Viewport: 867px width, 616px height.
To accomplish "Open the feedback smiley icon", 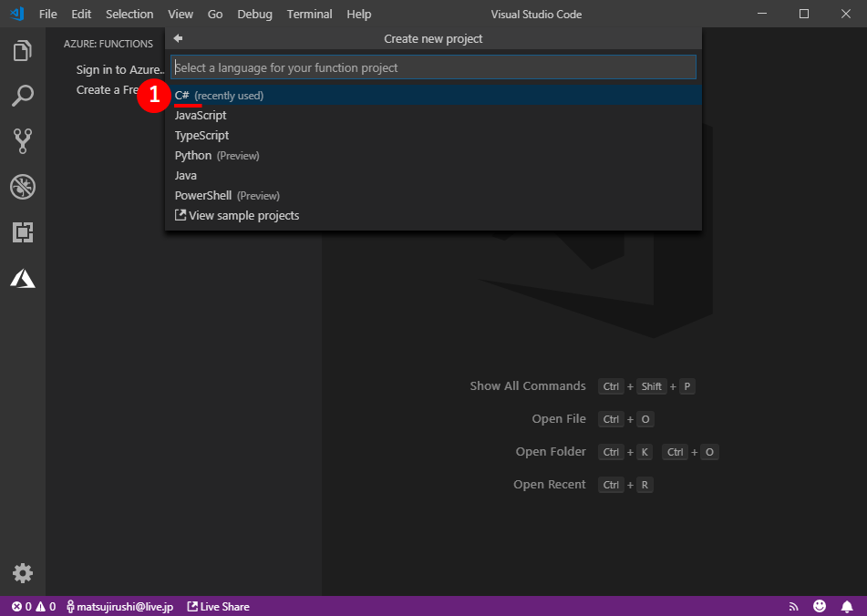I will pos(820,606).
